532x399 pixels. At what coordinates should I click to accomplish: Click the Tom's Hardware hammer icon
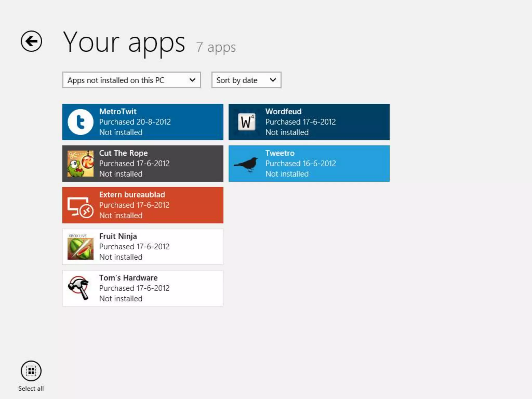79,288
